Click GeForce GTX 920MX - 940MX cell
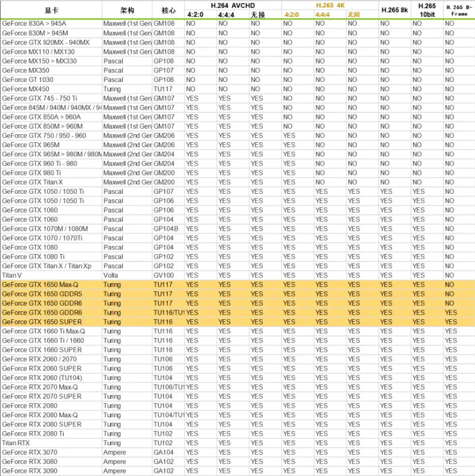Screen dimensions: 475x476 [x=46, y=42]
